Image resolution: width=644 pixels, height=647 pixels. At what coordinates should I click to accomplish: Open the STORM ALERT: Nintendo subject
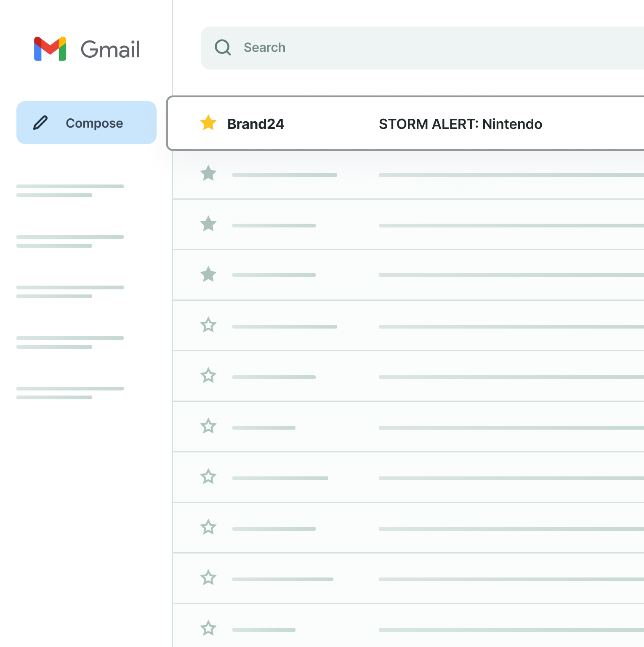pos(460,124)
